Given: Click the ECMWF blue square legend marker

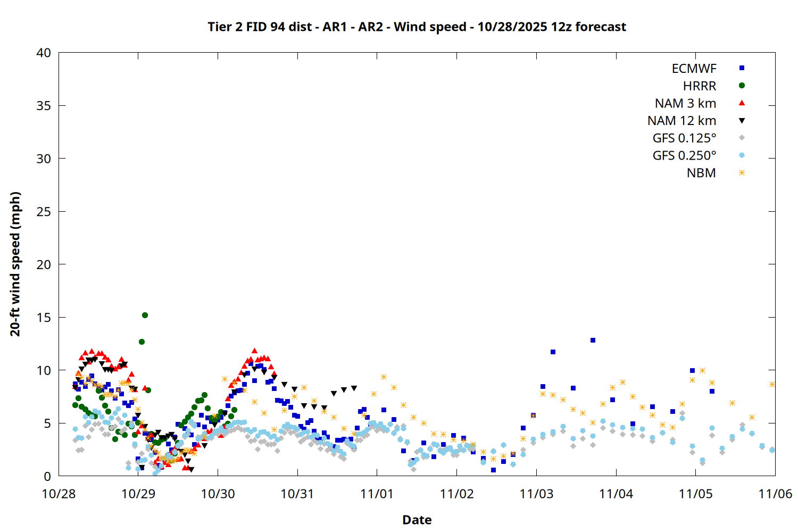Looking at the screenshot, I should [742, 68].
